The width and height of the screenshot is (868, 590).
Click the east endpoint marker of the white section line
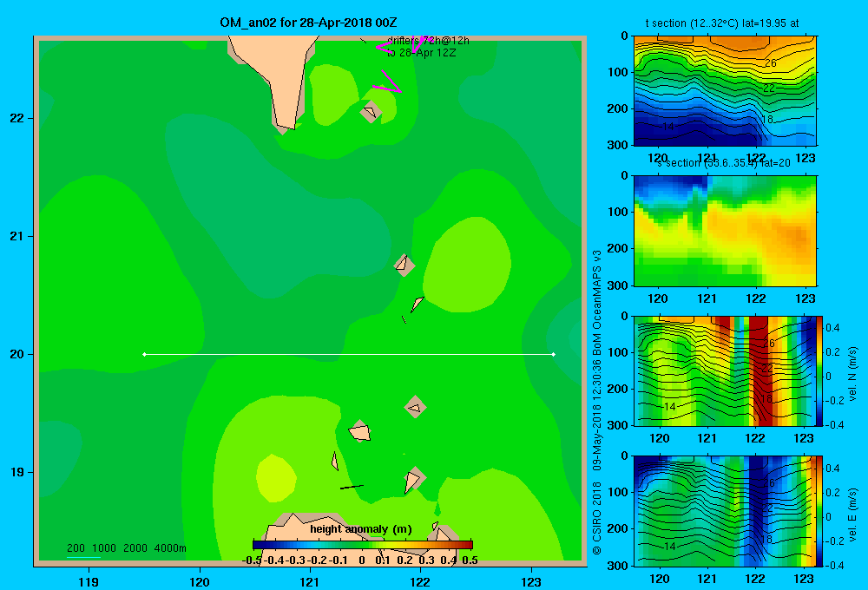point(554,354)
